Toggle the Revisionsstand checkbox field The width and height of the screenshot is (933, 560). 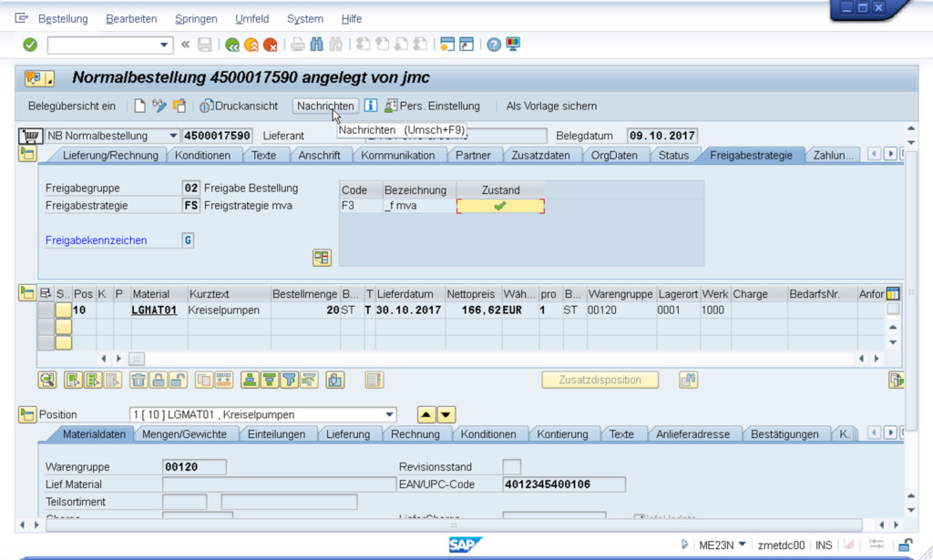point(511,467)
